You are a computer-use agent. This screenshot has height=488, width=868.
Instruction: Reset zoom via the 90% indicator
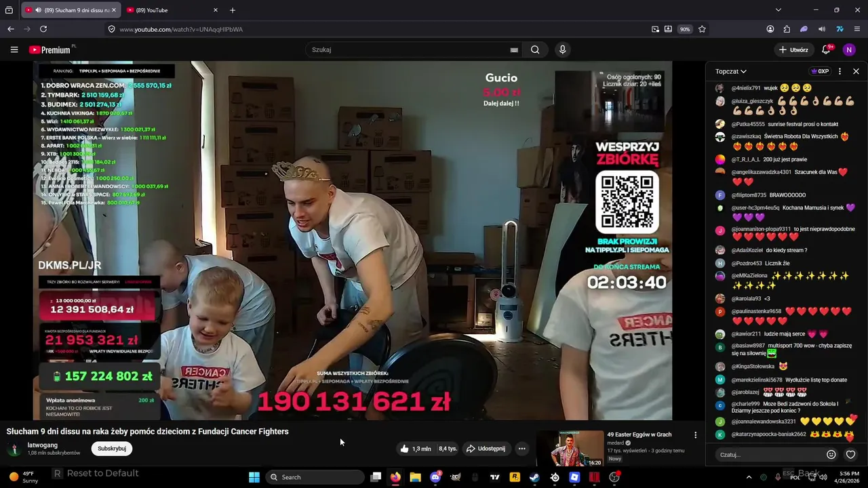(685, 29)
